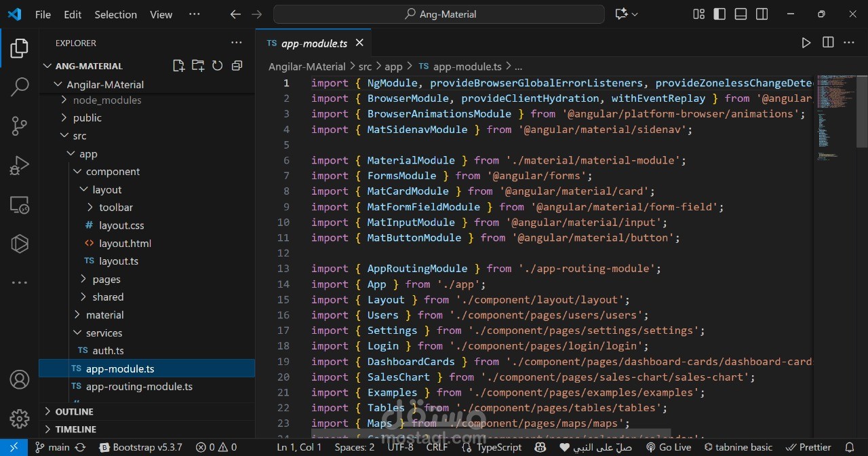868x456 pixels.
Task: Open Customize Layout options
Action: [698, 14]
